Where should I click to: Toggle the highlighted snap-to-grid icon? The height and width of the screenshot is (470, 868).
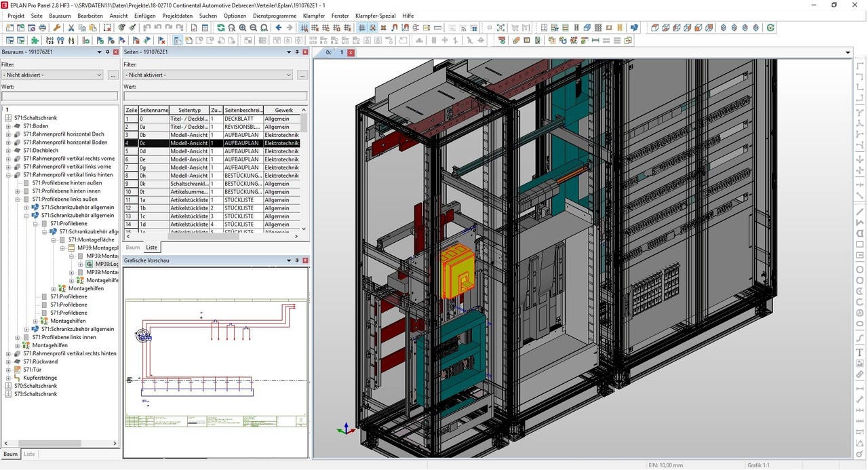[x=373, y=28]
